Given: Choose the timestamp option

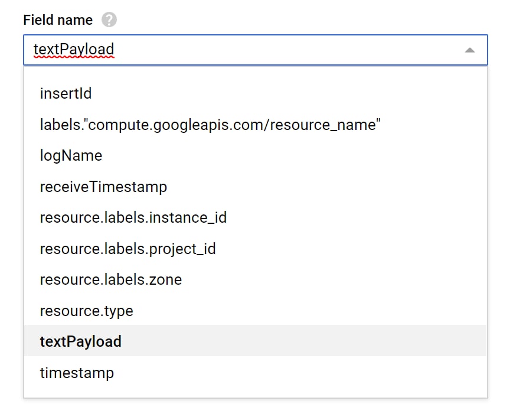Looking at the screenshot, I should click(255, 373).
